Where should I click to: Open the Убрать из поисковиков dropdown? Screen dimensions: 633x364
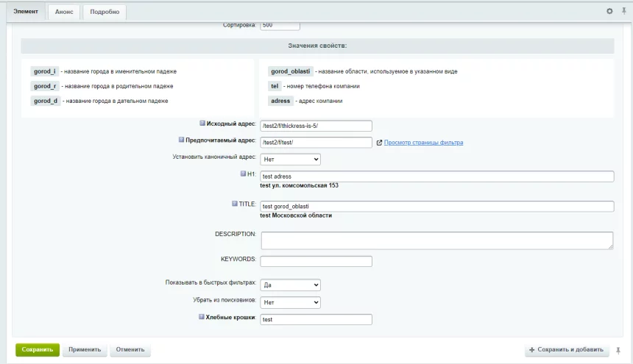coord(291,302)
